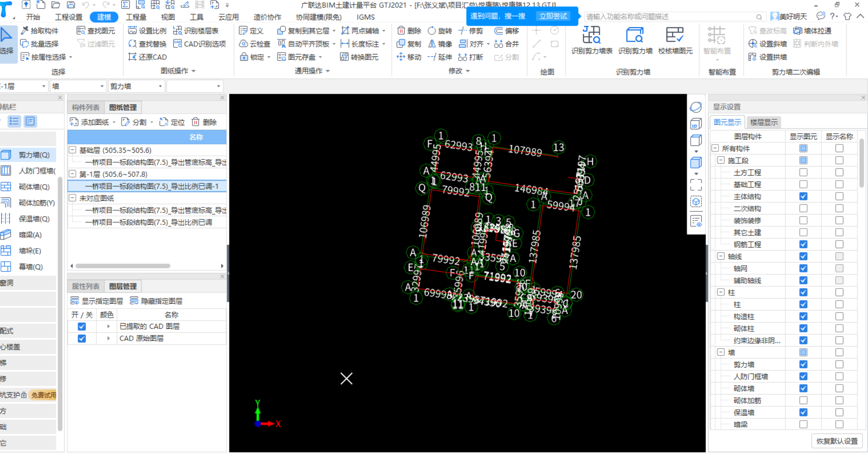Screen dimensions: 868x454
Task: Click 显示指定图层 button
Action: (x=97, y=301)
